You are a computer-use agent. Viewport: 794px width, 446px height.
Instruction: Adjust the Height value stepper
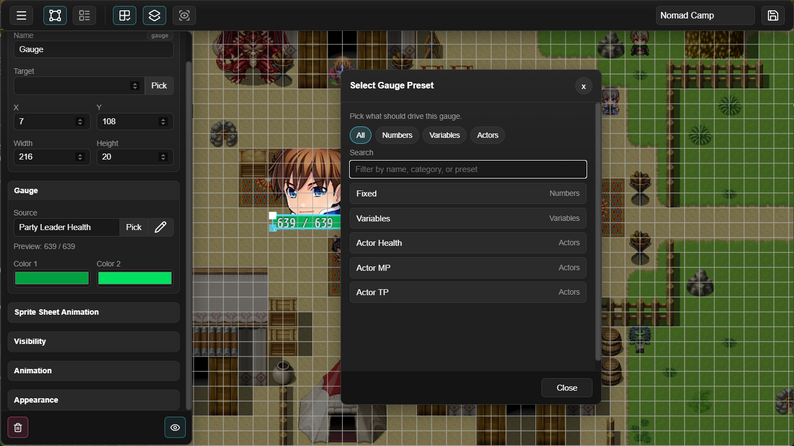coord(163,157)
